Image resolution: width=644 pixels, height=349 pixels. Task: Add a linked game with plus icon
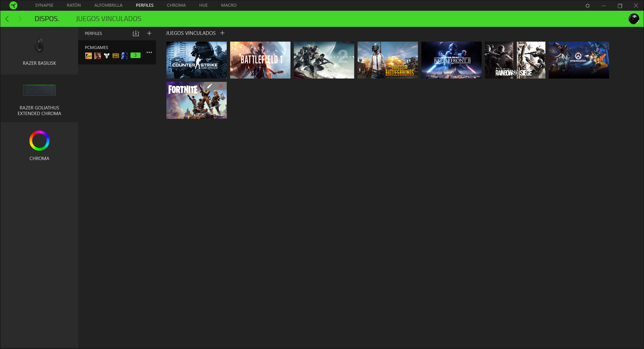point(222,33)
